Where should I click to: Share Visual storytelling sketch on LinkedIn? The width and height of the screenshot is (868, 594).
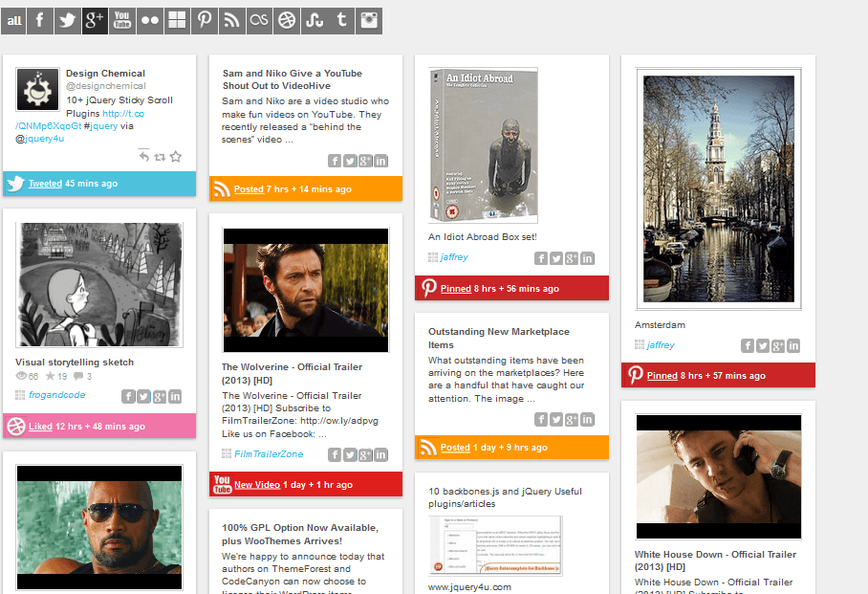click(175, 396)
